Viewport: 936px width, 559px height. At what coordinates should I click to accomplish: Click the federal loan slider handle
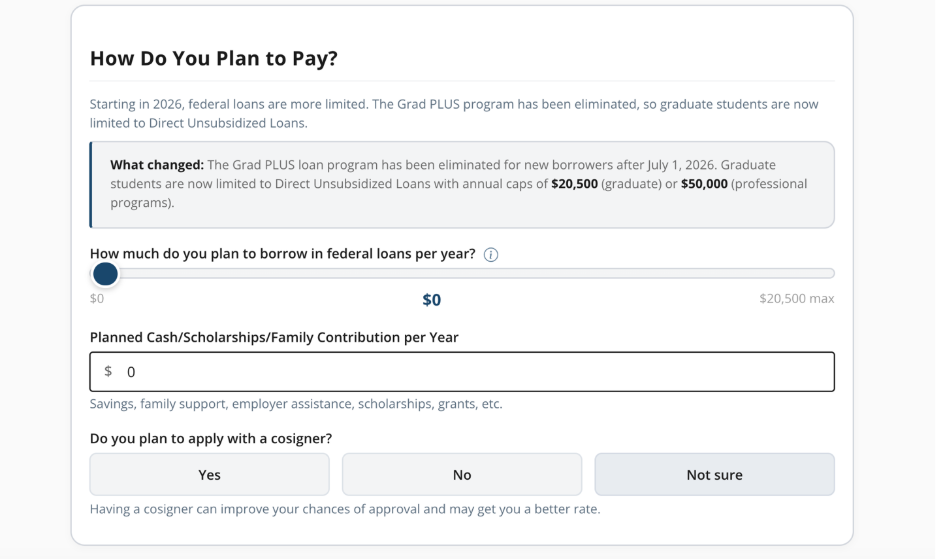pos(105,273)
